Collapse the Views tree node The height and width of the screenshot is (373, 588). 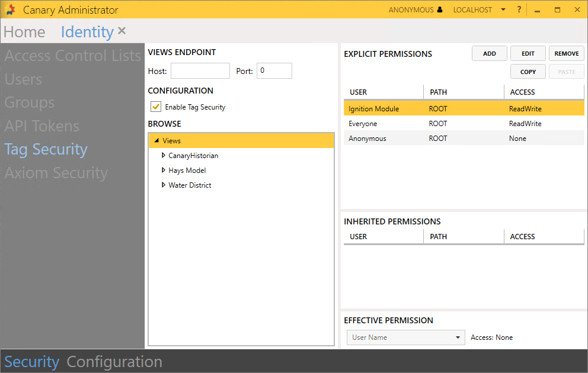[156, 141]
